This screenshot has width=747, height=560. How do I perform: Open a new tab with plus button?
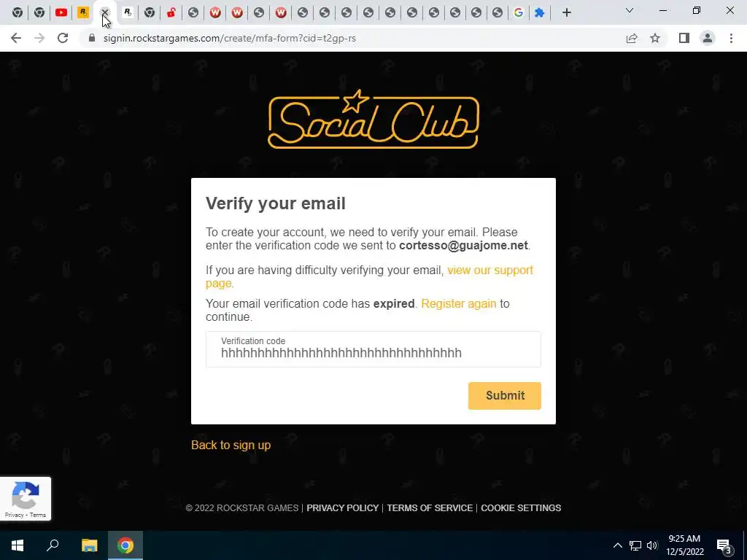click(566, 13)
